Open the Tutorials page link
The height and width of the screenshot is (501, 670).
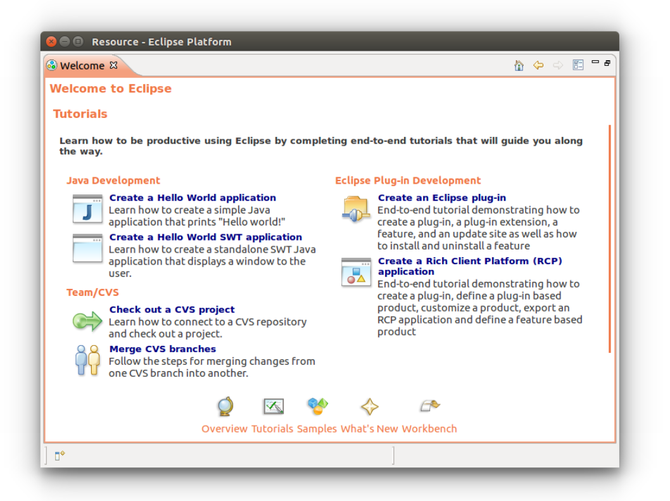click(x=272, y=429)
